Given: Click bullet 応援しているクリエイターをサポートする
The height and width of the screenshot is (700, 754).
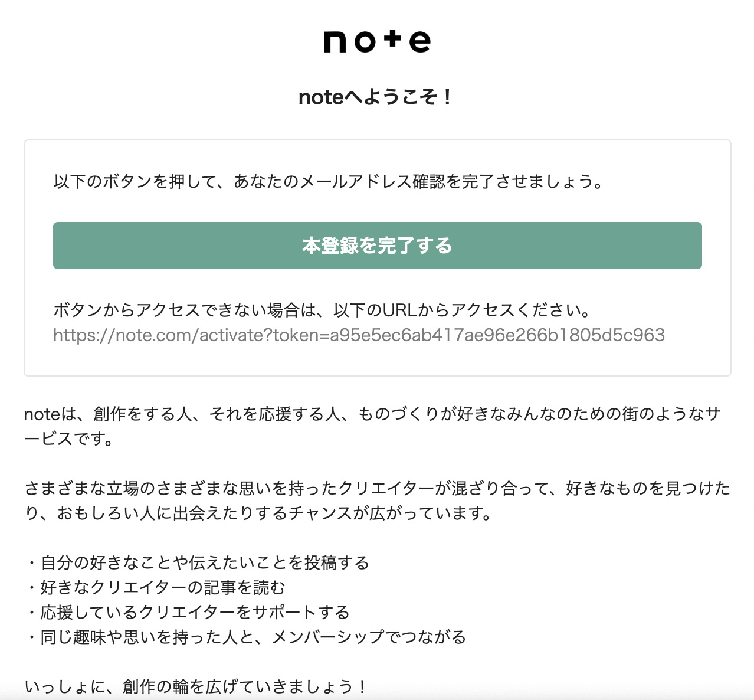Looking at the screenshot, I should coord(188,612).
